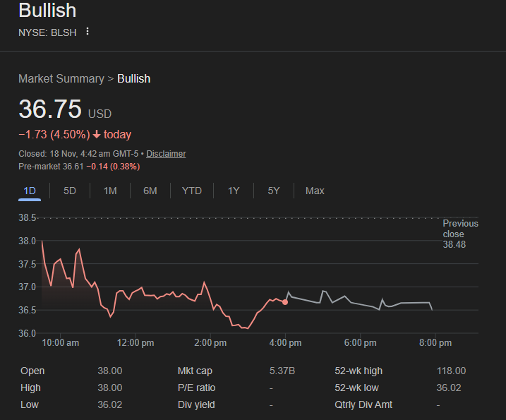
Task: Switch to the 5Y chart view
Action: [274, 191]
